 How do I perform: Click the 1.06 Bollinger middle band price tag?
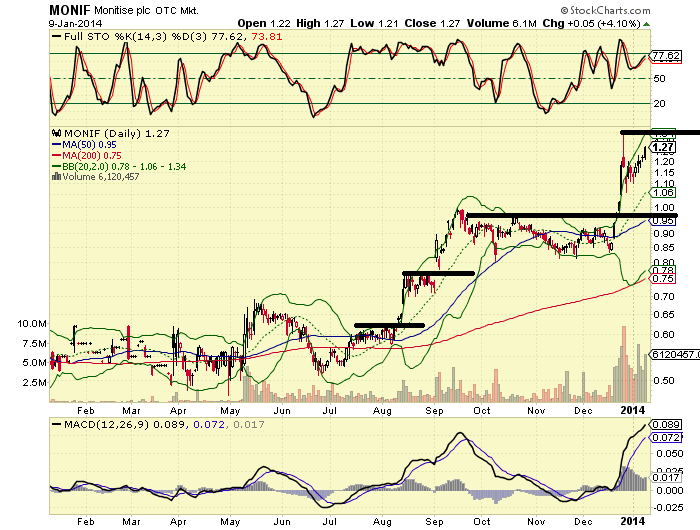(x=663, y=192)
